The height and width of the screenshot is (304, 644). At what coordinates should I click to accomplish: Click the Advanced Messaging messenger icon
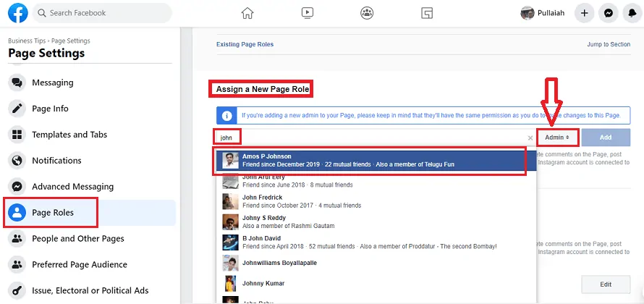17,187
